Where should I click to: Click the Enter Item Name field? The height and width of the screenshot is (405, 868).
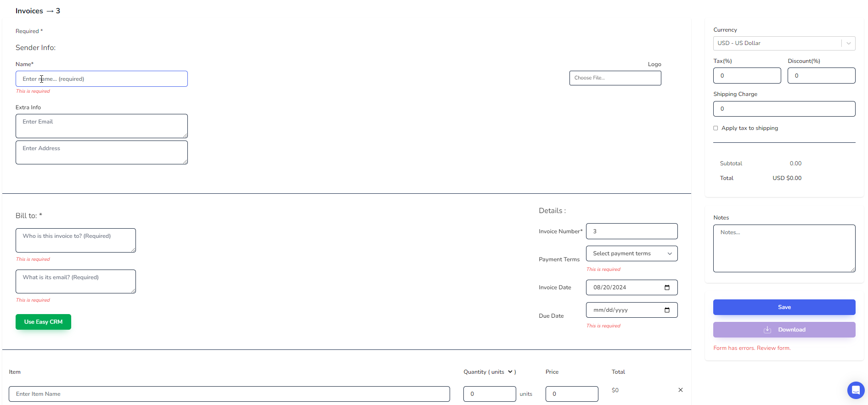(229, 394)
